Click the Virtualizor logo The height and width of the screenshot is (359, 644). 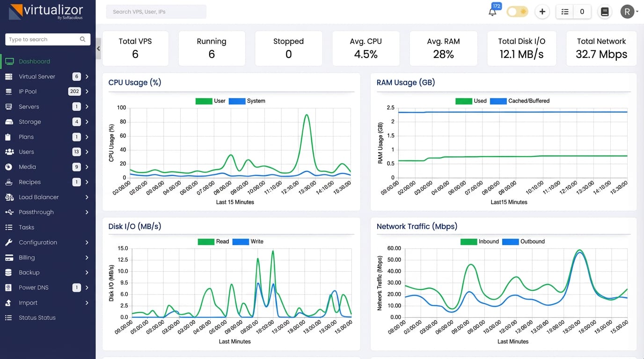47,12
